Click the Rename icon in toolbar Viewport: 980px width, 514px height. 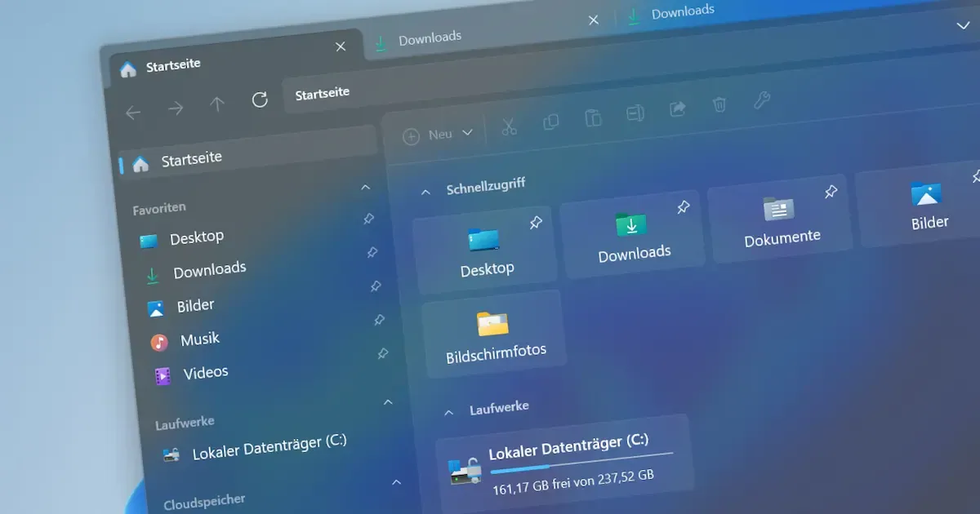[x=635, y=113]
